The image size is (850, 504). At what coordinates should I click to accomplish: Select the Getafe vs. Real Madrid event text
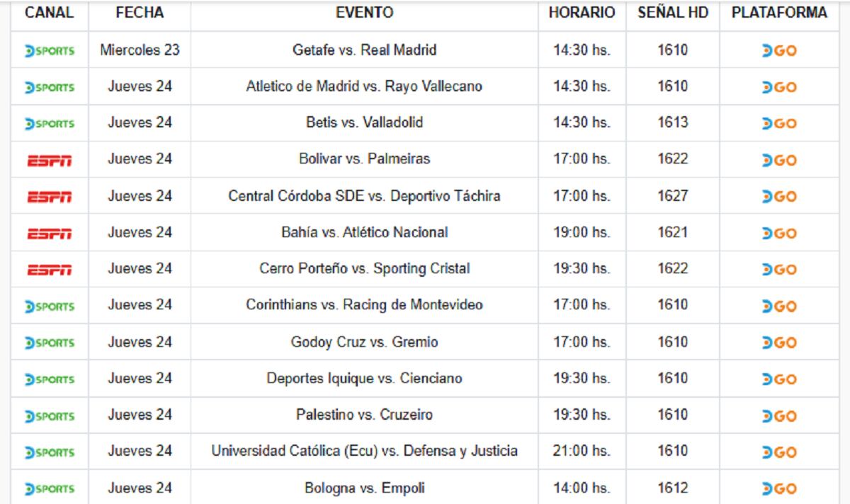364,50
